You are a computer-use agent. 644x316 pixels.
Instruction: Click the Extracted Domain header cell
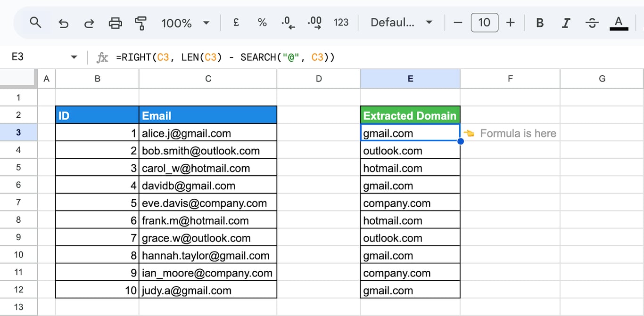(x=410, y=115)
